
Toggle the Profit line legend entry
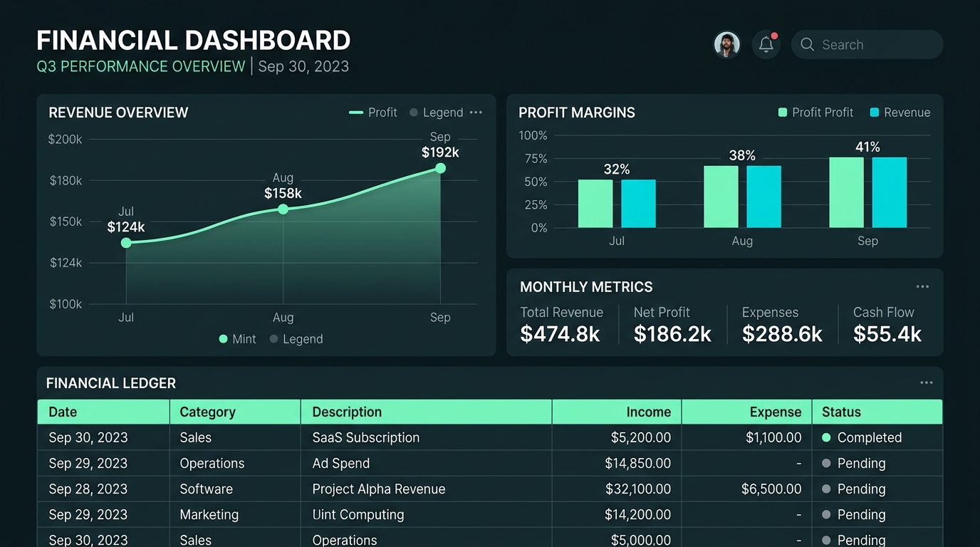[373, 113]
